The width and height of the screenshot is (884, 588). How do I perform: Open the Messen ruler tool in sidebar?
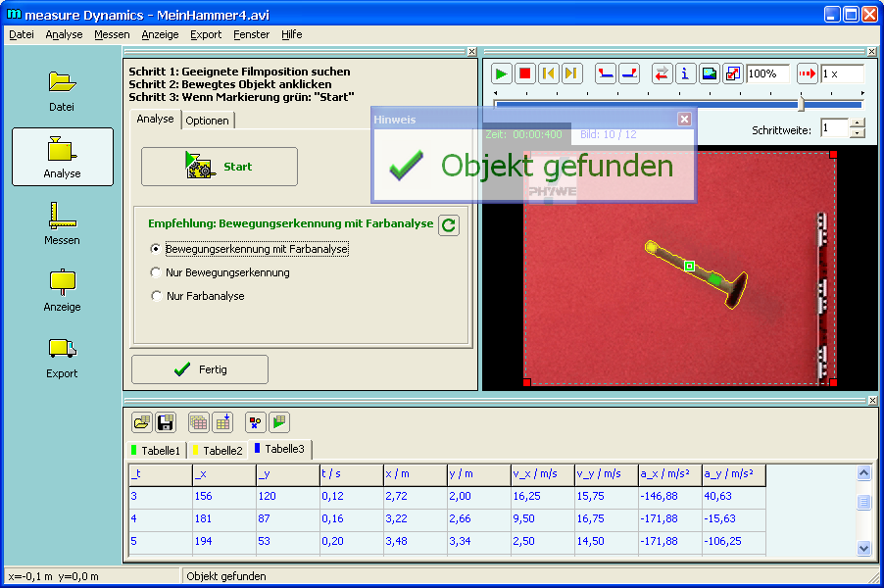click(62, 223)
